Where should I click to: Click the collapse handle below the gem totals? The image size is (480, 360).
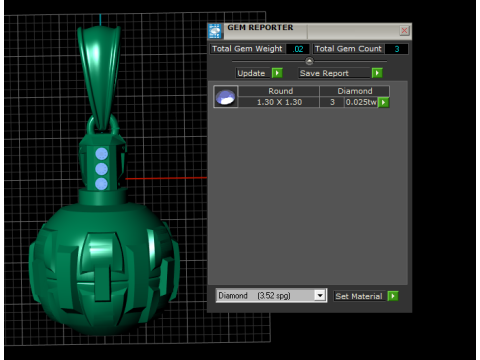pos(309,61)
